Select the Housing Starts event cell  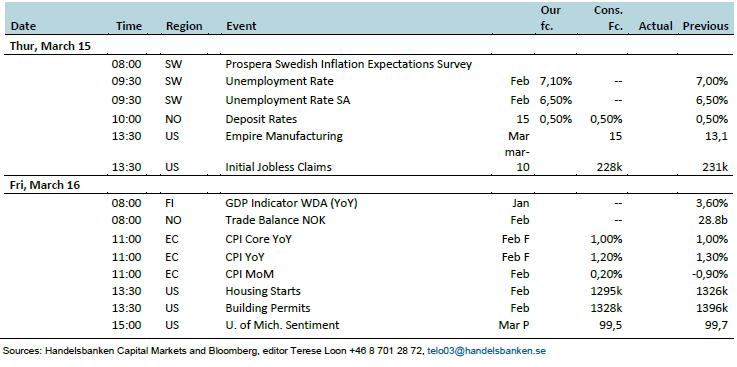click(263, 291)
